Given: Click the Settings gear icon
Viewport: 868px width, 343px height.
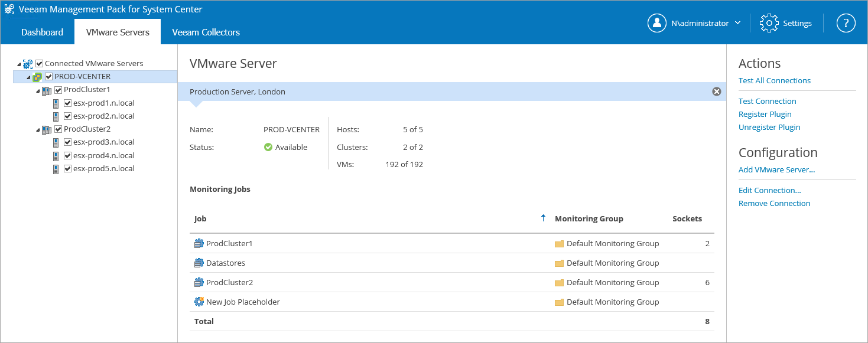Looking at the screenshot, I should click(x=769, y=23).
